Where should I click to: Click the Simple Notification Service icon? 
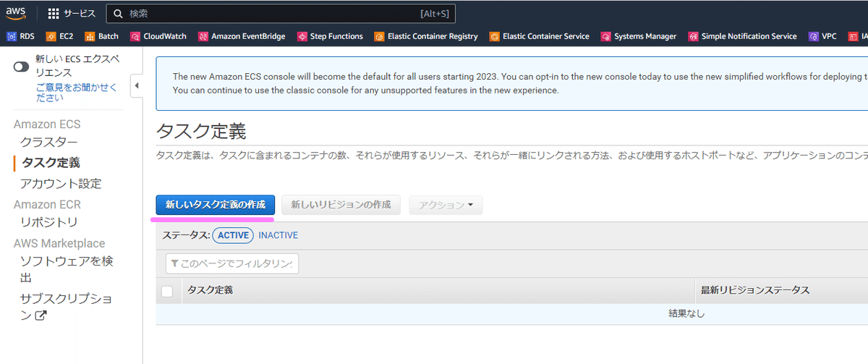click(693, 36)
